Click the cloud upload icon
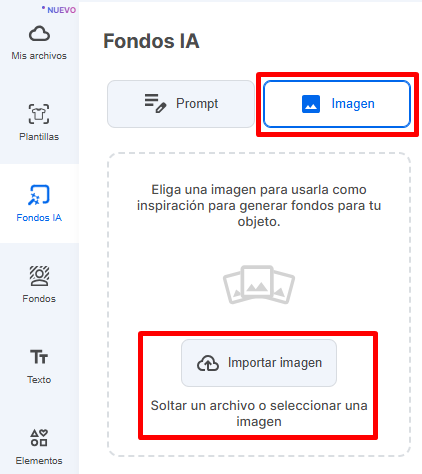 pyautogui.click(x=208, y=363)
